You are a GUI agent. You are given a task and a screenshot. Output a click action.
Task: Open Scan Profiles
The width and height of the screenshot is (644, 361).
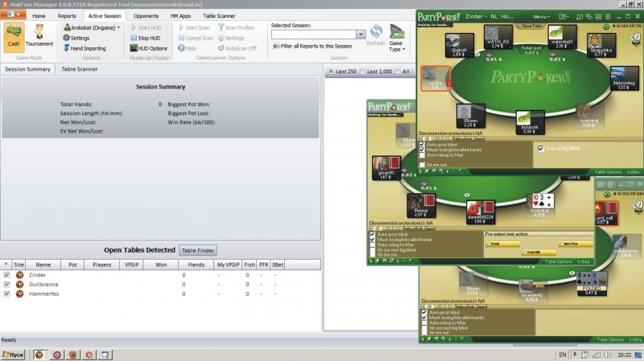236,27
